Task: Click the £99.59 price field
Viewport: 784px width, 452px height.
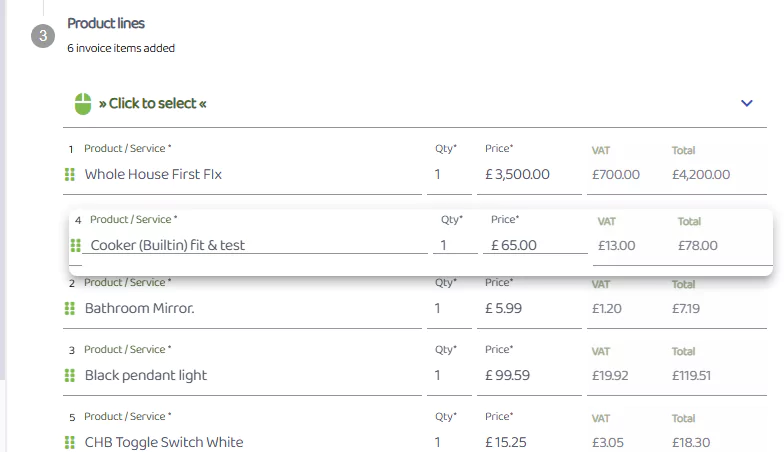Action: pos(530,376)
